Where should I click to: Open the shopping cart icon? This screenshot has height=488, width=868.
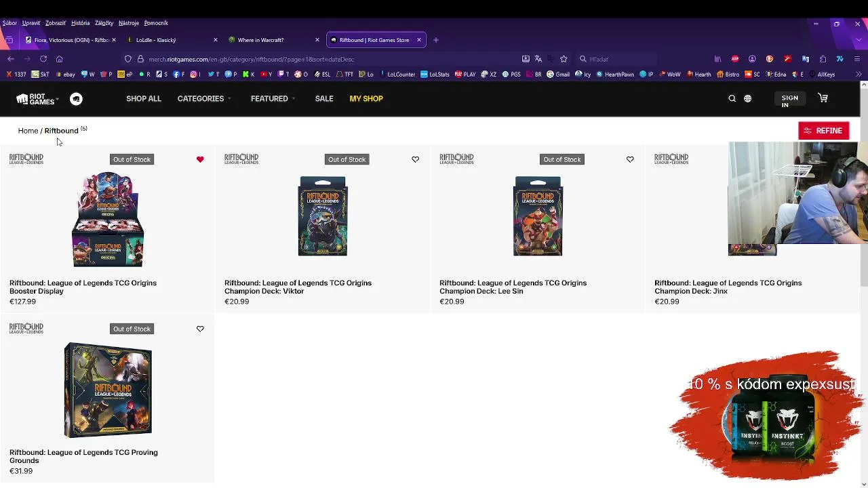(x=823, y=98)
